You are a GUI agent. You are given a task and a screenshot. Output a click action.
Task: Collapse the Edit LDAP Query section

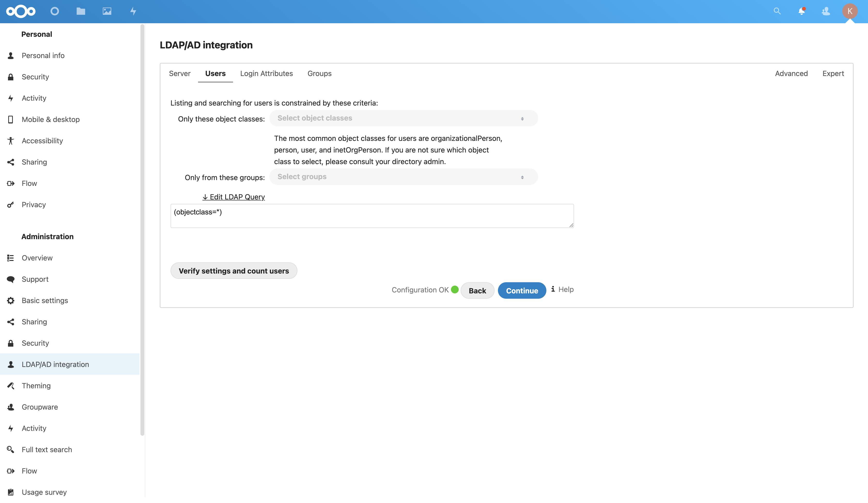[233, 197]
